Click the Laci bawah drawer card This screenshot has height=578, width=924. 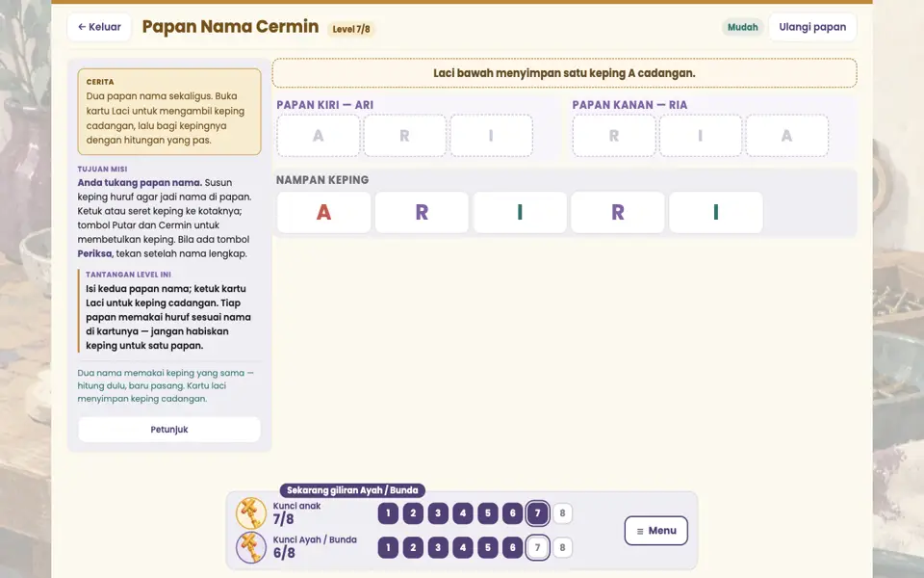click(565, 73)
